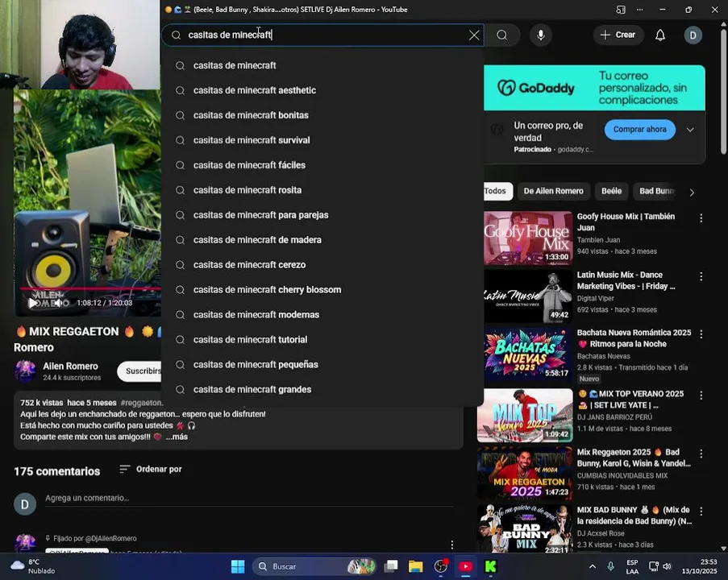
Task: Click 'Agrega un comentario' field
Action: [249, 498]
